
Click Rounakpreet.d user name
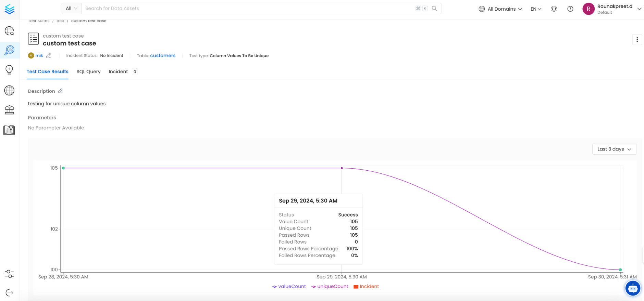pyautogui.click(x=615, y=6)
